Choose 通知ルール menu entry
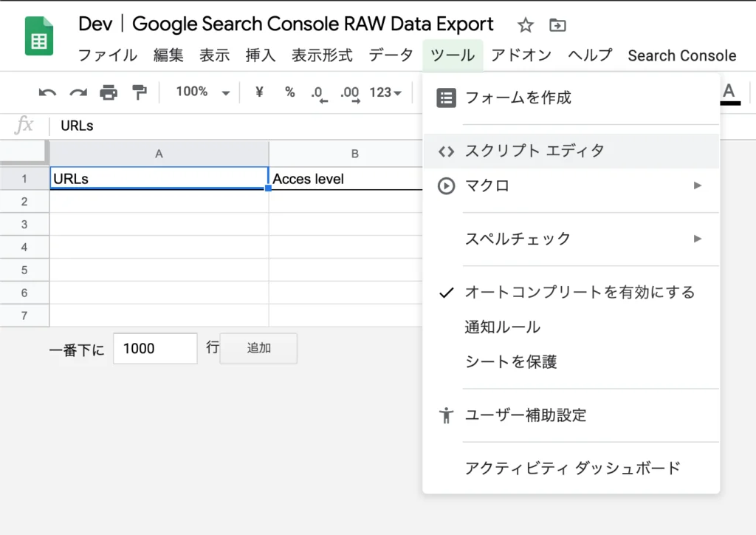Screen dimensions: 756x535 click(x=571, y=327)
